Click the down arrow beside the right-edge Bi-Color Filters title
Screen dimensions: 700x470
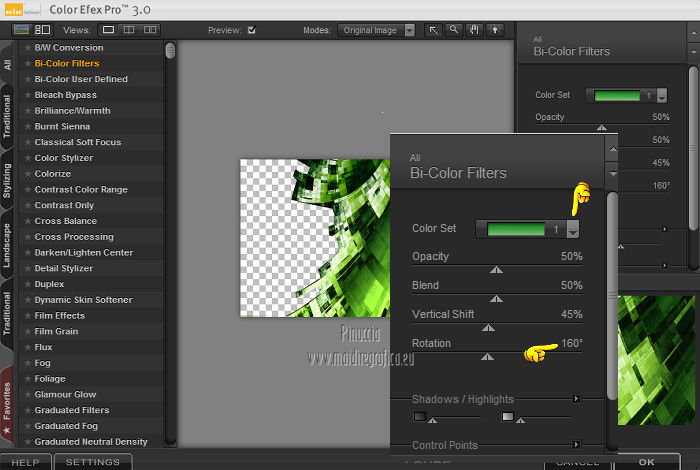693,52
